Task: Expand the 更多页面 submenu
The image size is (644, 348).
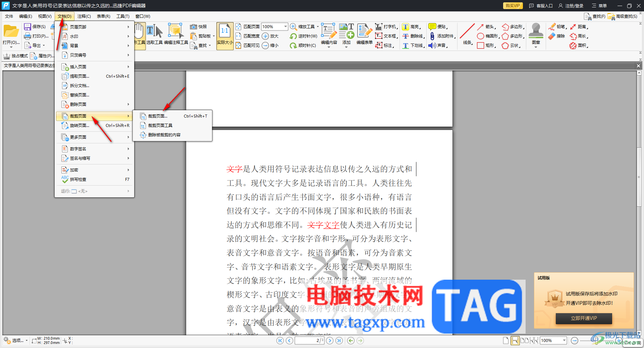Action: pos(95,137)
